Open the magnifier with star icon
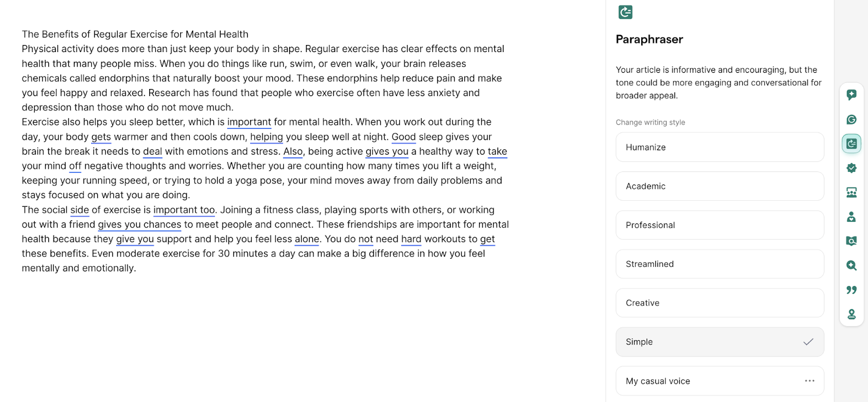This screenshot has width=868, height=402. [x=851, y=265]
